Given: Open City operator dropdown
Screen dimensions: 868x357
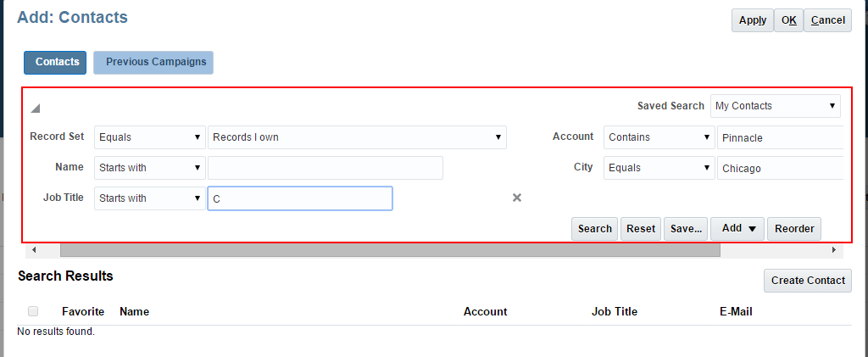Looking at the screenshot, I should click(x=659, y=168).
